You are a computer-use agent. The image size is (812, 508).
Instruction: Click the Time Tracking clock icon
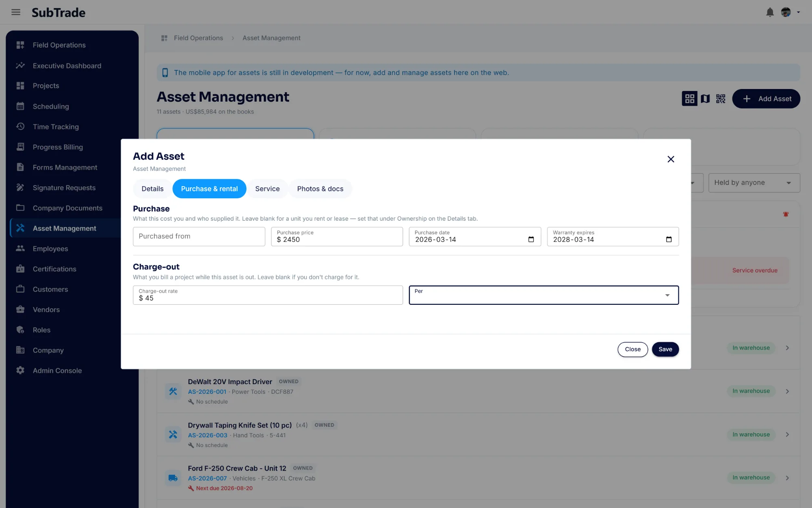point(20,126)
